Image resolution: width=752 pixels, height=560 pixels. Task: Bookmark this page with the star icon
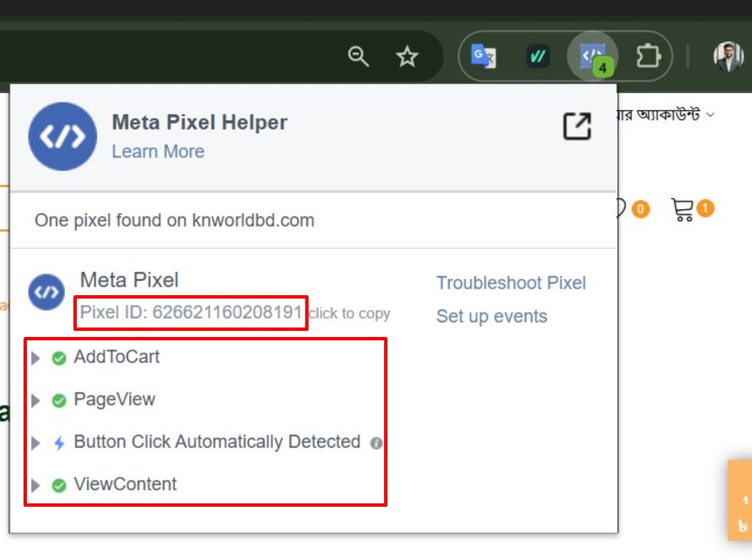(x=407, y=57)
